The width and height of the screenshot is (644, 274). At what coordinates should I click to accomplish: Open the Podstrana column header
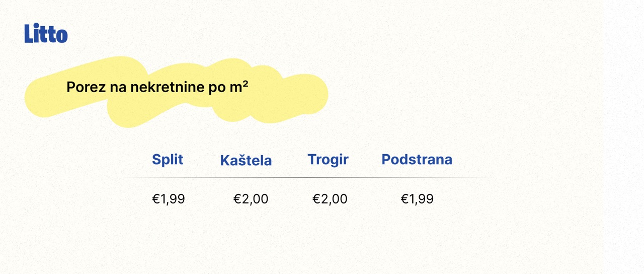(417, 159)
